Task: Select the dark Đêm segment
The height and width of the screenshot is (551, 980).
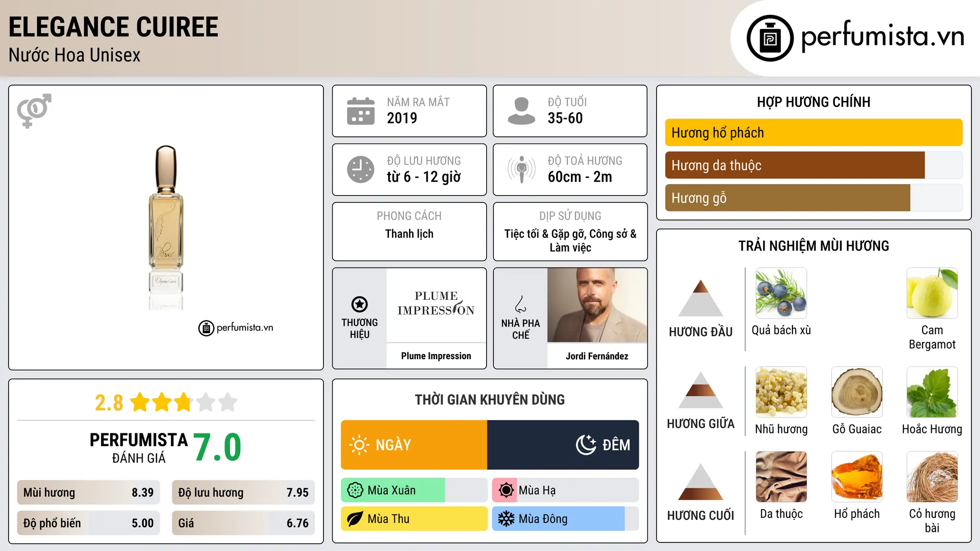Action: tap(563, 445)
